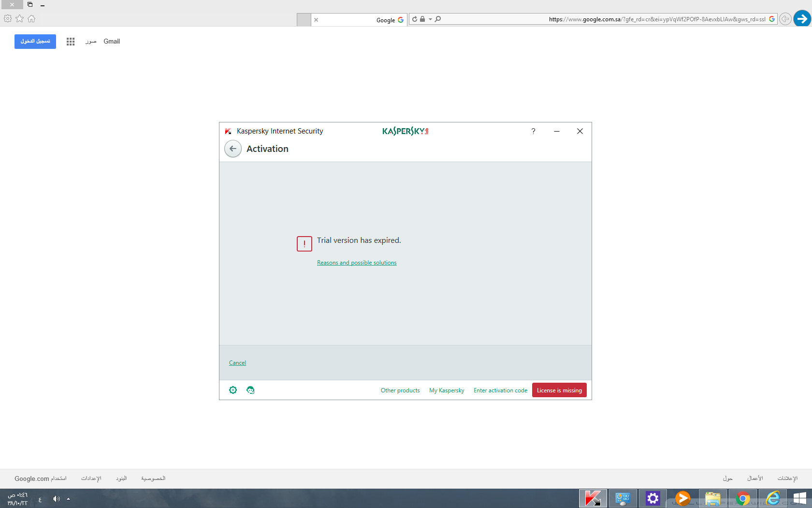Click the Kaspersky help question mark
812x508 pixels.
click(533, 131)
